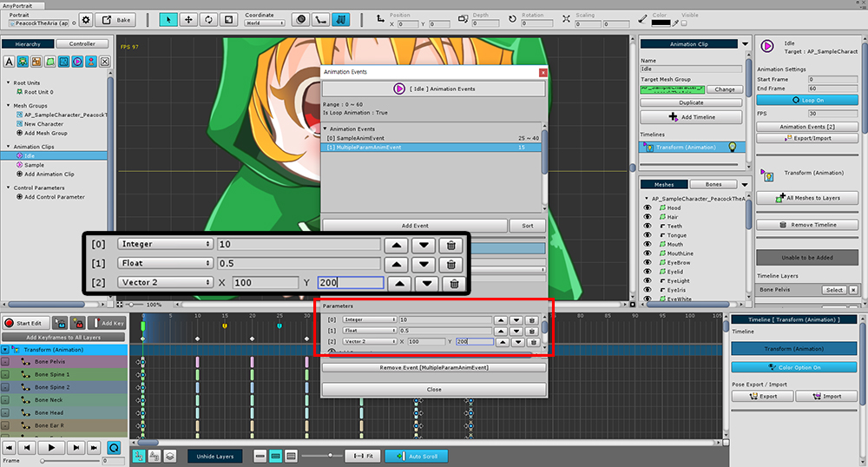
Task: Collapse the Mesh Groups tree section
Action: pyautogui.click(x=9, y=105)
